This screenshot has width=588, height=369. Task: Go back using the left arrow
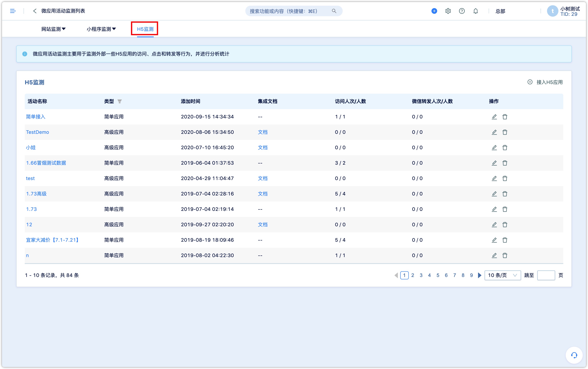[x=35, y=11]
